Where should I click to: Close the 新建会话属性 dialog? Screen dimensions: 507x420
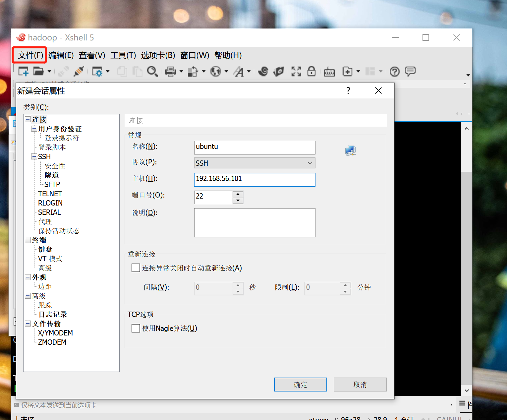click(x=378, y=90)
